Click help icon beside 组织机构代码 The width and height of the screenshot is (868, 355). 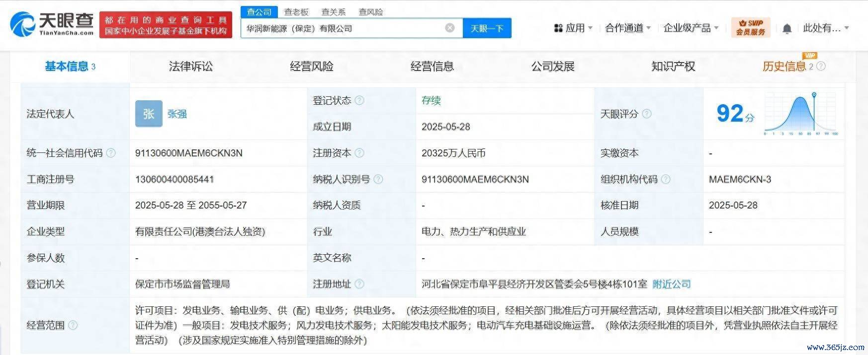click(x=666, y=179)
